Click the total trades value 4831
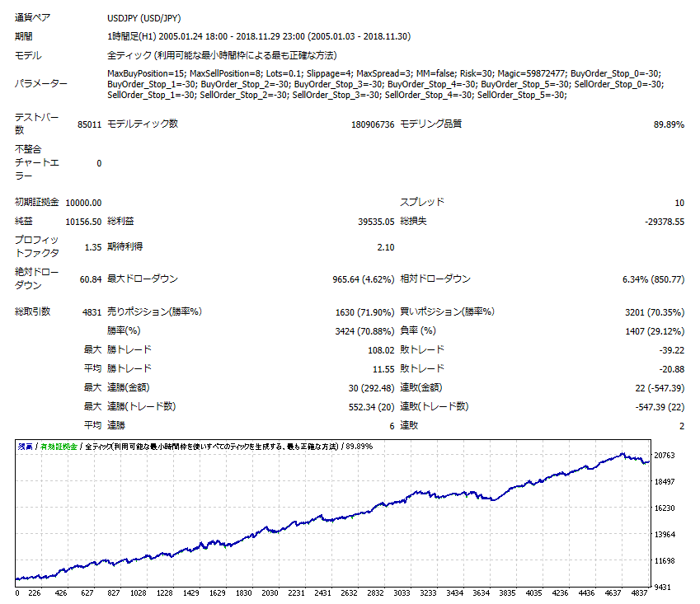The height and width of the screenshot is (604, 700). click(x=92, y=312)
